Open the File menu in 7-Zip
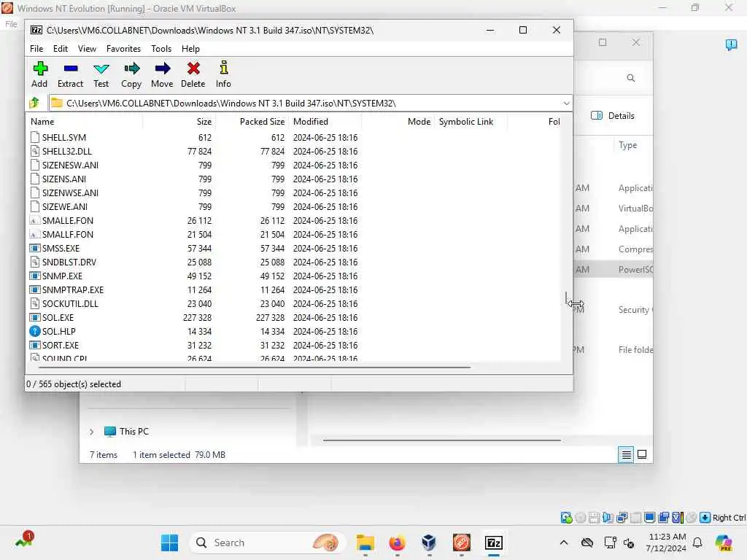The height and width of the screenshot is (560, 747). (36, 49)
